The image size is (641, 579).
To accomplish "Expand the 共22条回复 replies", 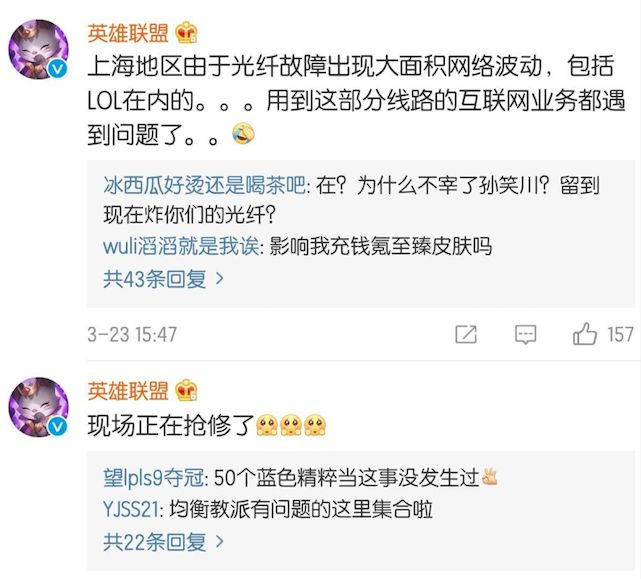I will pyautogui.click(x=163, y=542).
